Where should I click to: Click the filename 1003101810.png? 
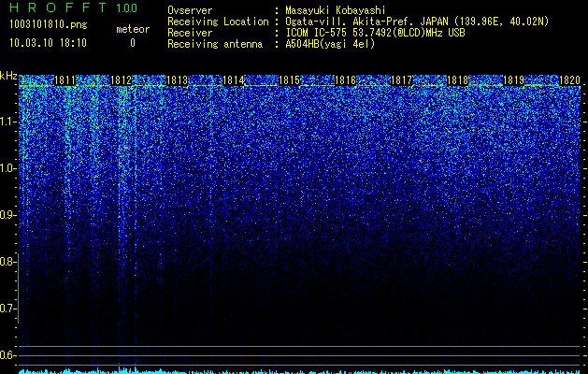click(x=48, y=25)
